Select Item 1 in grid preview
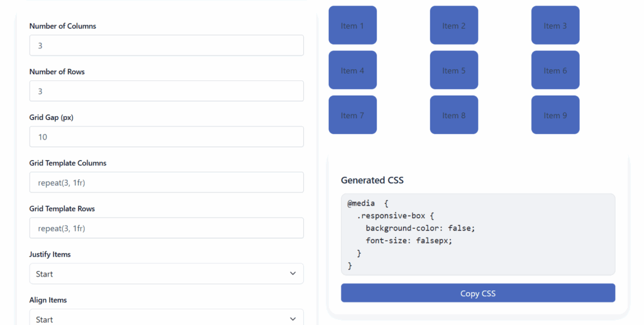This screenshot has width=644, height=325. [x=352, y=26]
